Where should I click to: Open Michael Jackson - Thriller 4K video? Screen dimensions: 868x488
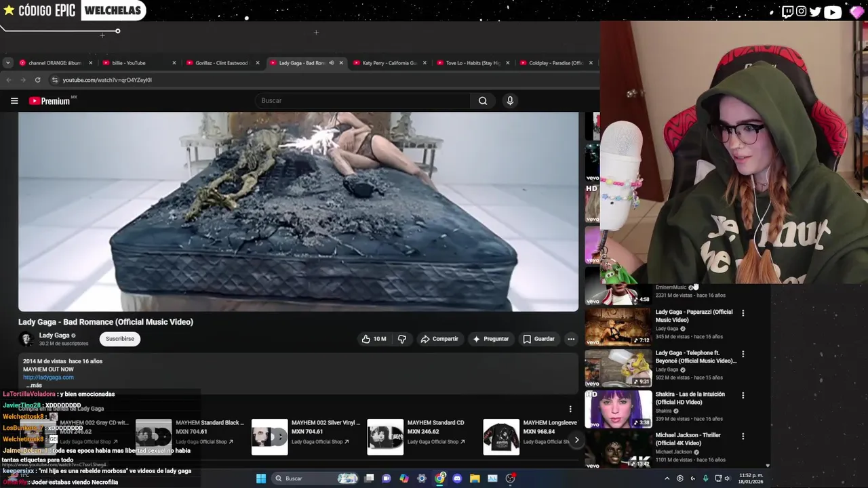pyautogui.click(x=688, y=439)
